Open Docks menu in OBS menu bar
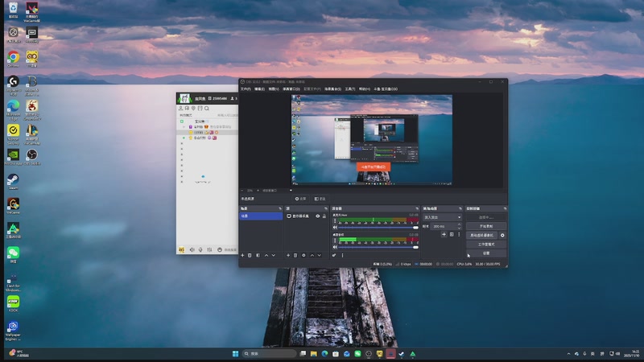644x362 pixels. pos(291,89)
